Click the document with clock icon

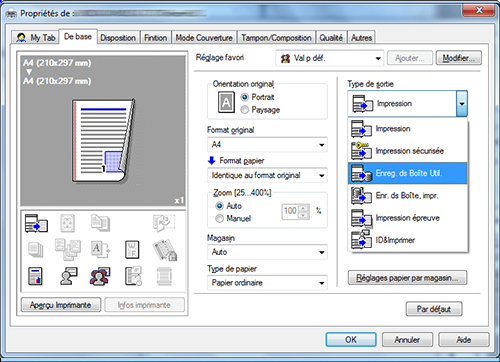coord(133,276)
